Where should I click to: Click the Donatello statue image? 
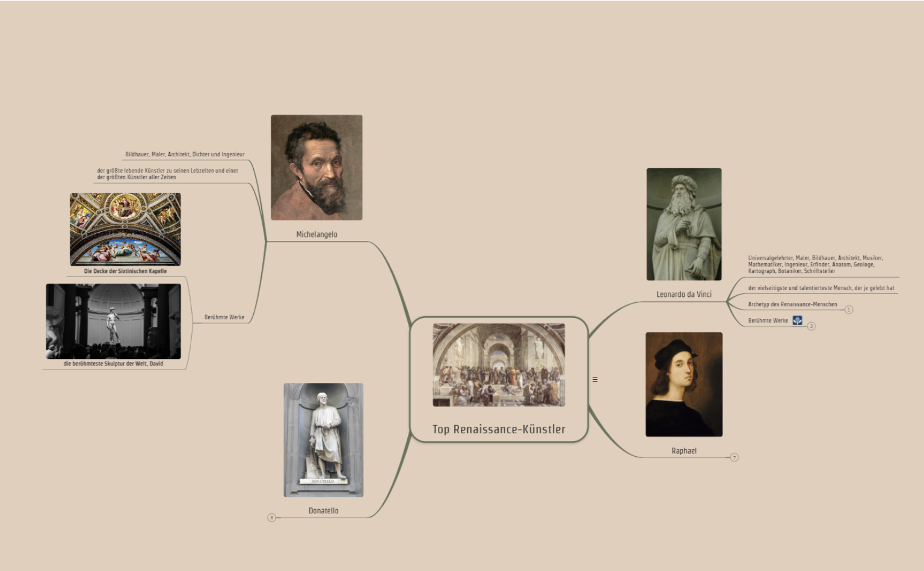click(x=324, y=440)
